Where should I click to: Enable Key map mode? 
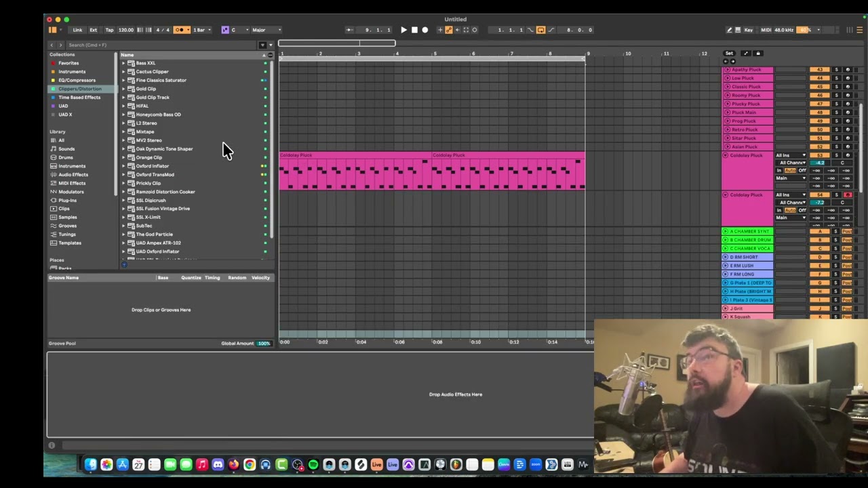pyautogui.click(x=749, y=30)
